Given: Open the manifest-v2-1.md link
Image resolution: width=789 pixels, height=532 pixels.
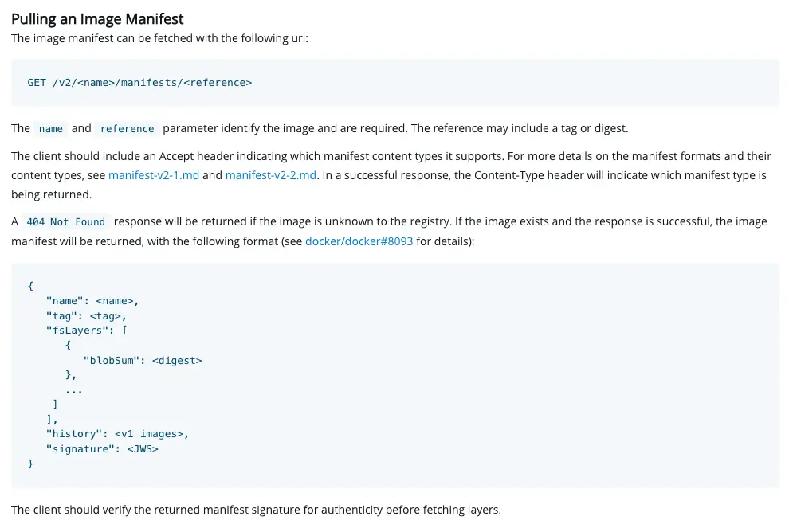Looking at the screenshot, I should click(x=154, y=175).
